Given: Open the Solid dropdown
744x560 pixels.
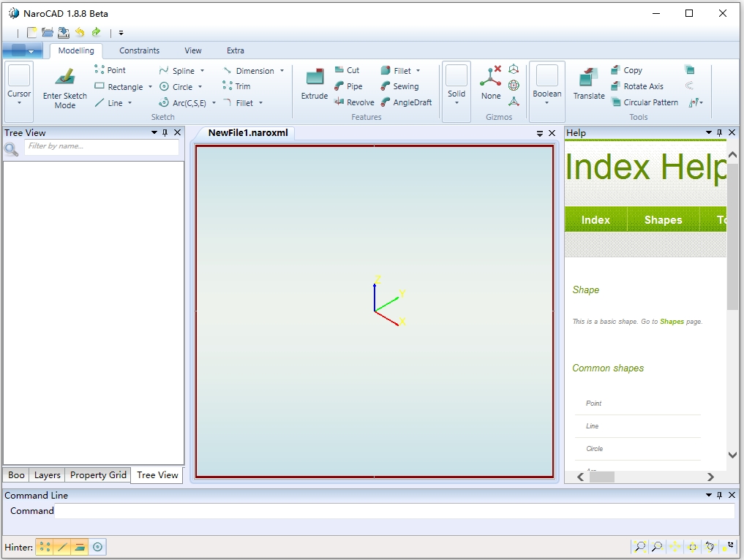Looking at the screenshot, I should 456,91.
